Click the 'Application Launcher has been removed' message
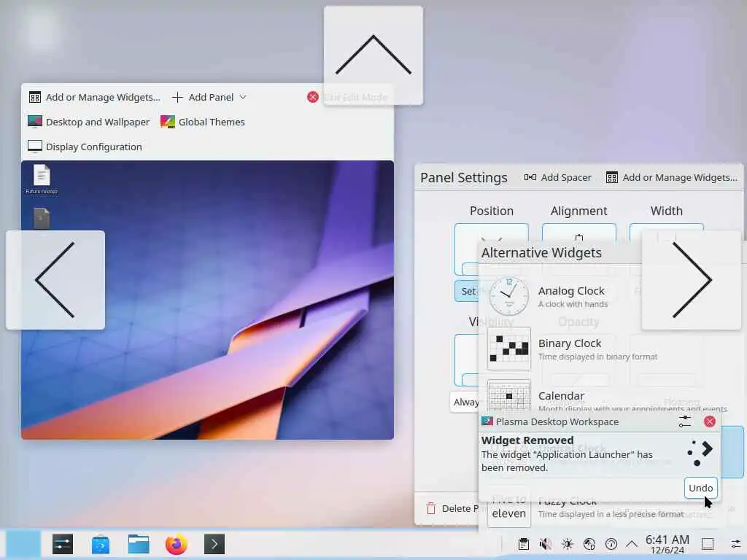This screenshot has width=747, height=560. click(x=567, y=461)
